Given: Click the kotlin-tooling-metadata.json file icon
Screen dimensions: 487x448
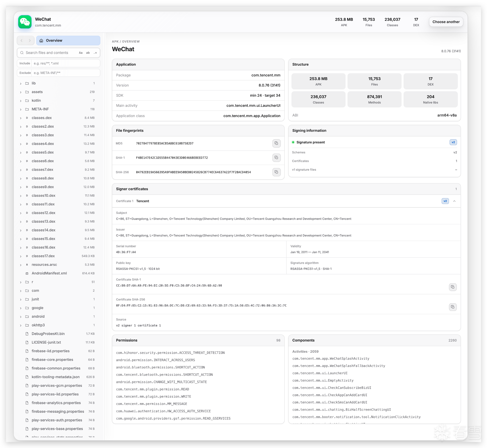Looking at the screenshot, I should click(x=27, y=377).
